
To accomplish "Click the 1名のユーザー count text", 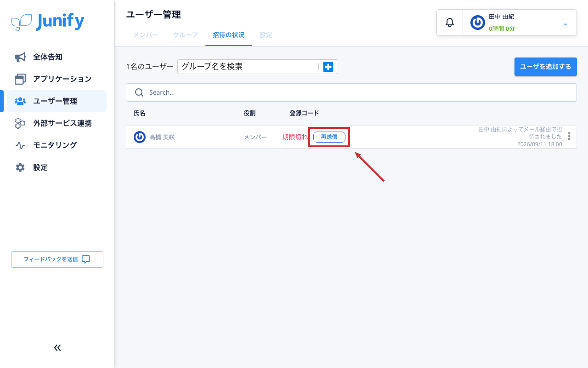I will (x=150, y=67).
